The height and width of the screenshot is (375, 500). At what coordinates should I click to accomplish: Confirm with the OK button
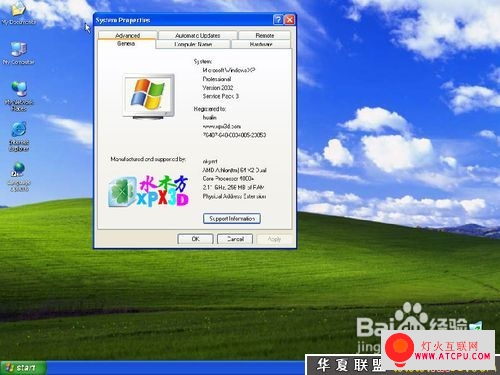pos(195,239)
